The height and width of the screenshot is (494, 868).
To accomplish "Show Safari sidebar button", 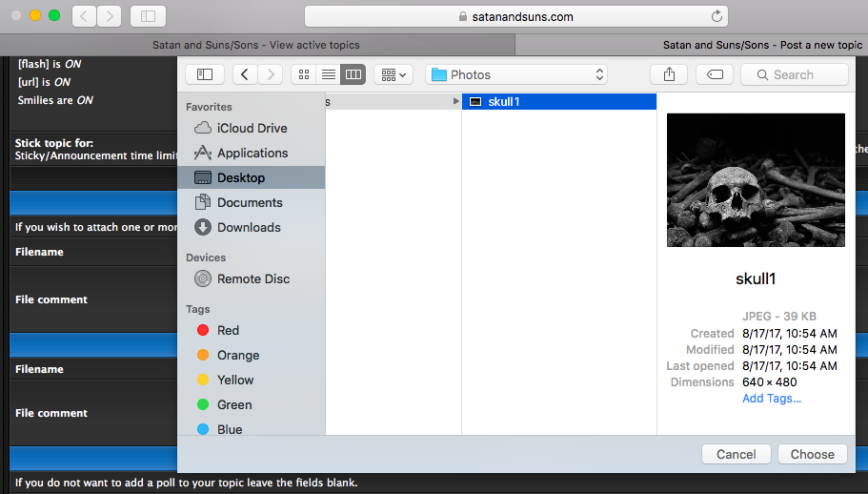I will [x=148, y=16].
